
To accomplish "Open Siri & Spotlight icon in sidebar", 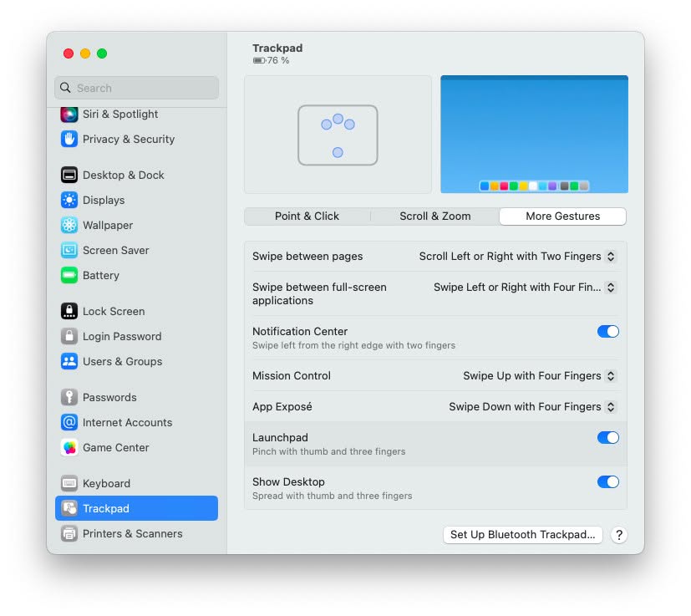I will coord(69,115).
